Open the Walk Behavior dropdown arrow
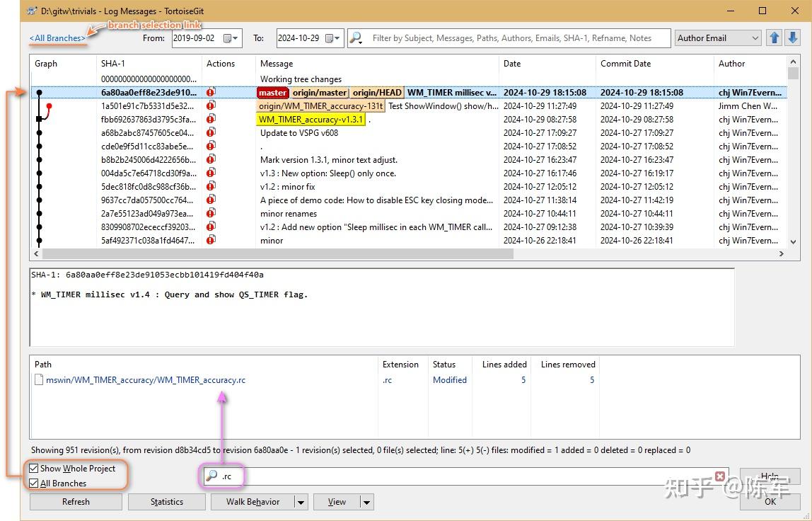812x521 pixels. click(301, 502)
